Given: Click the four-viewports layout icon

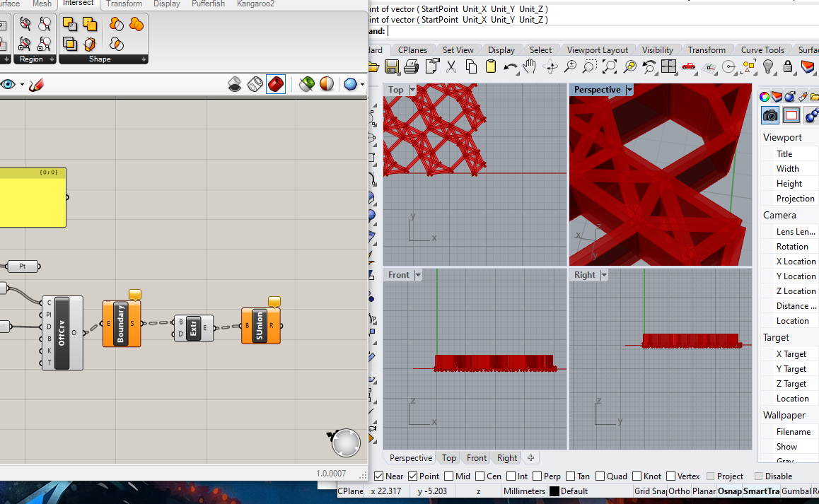Looking at the screenshot, I should (x=668, y=66).
